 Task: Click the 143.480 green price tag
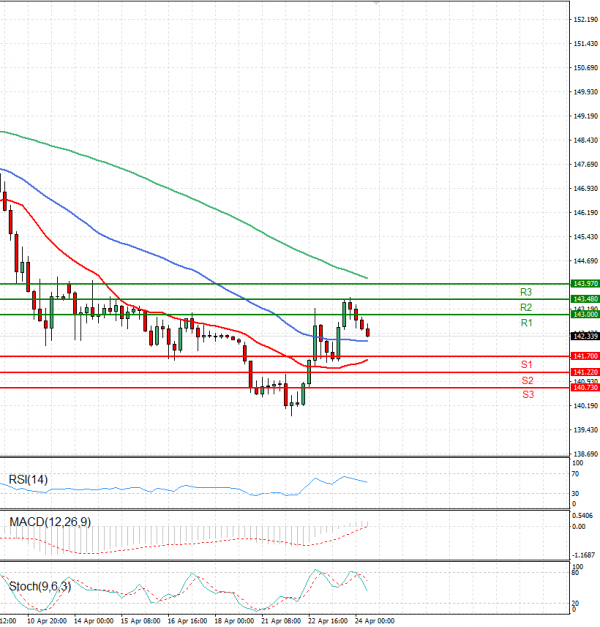(x=584, y=299)
